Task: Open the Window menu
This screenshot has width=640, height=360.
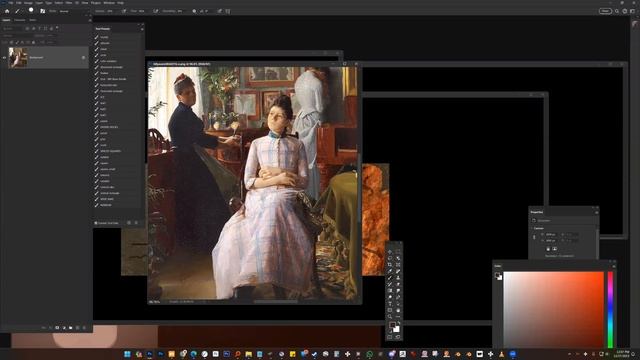Action: tap(109, 3)
